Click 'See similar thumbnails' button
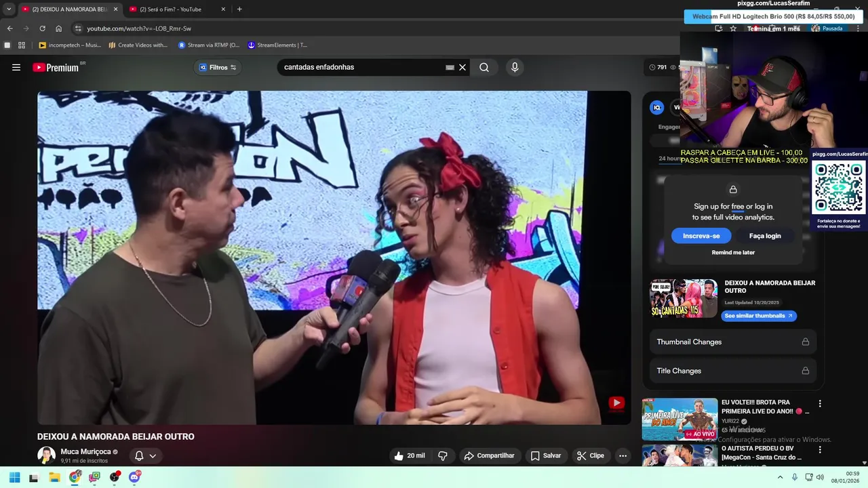868x488 pixels. pos(759,316)
